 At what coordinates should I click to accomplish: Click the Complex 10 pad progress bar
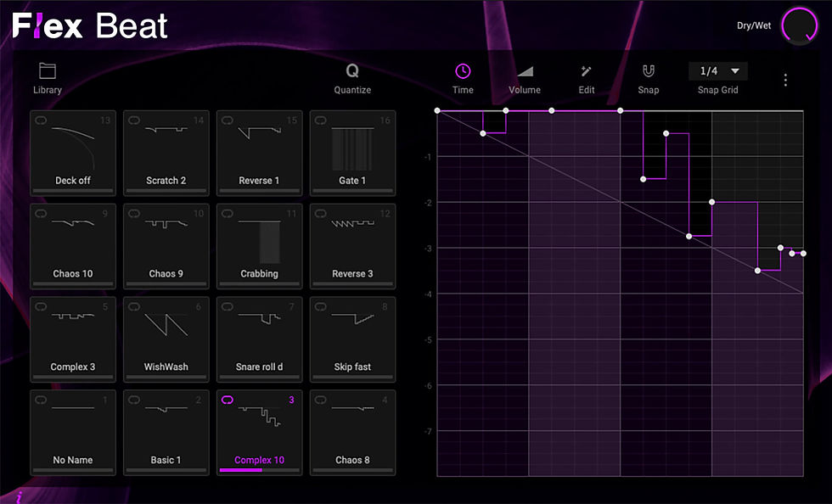click(x=260, y=470)
